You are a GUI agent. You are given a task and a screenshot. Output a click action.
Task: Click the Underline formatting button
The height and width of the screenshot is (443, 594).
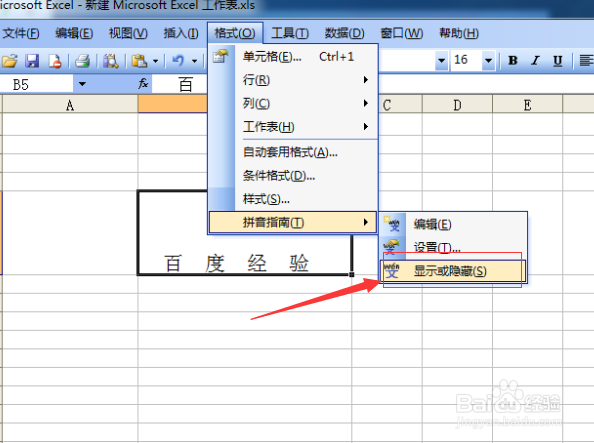coord(557,61)
